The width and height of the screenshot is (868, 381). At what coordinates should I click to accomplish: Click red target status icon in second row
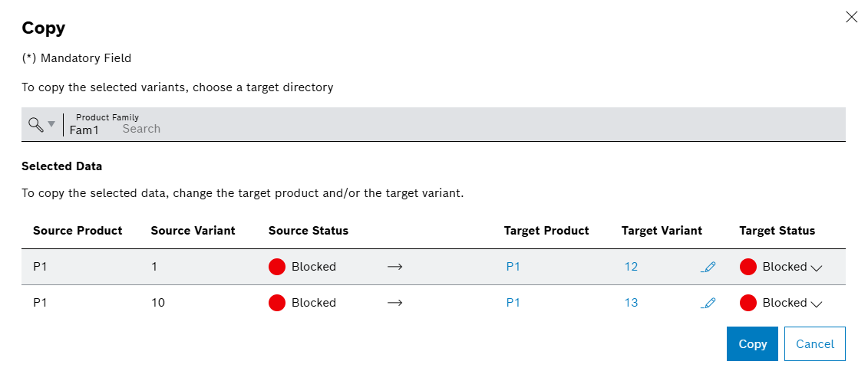pyautogui.click(x=748, y=303)
